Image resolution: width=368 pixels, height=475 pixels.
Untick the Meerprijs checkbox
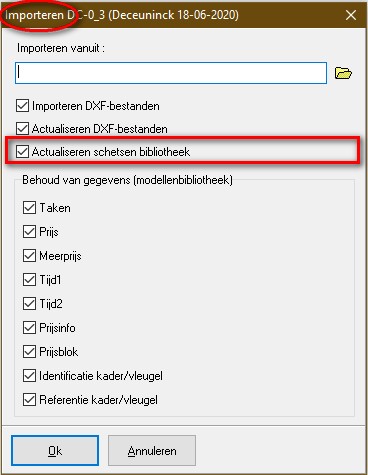(x=29, y=256)
